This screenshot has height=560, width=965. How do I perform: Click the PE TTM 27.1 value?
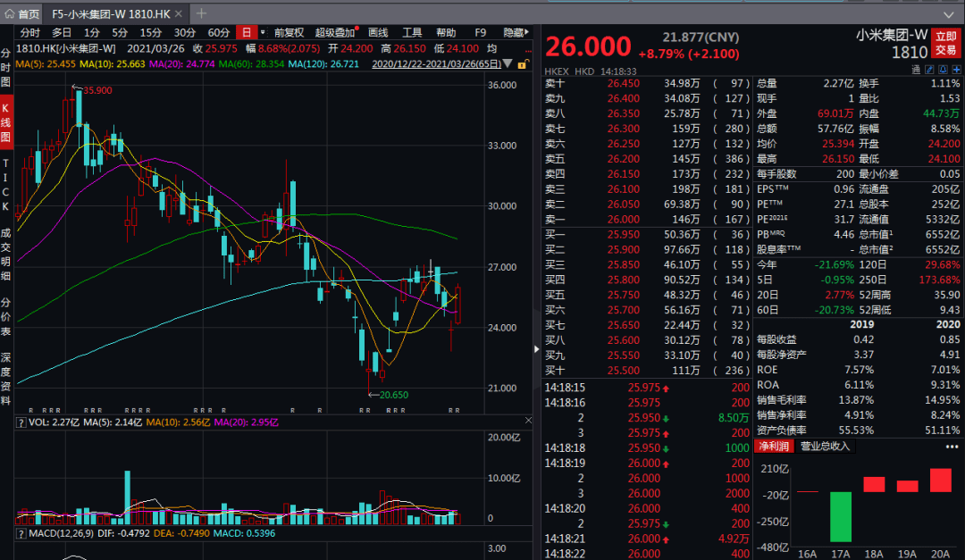click(843, 204)
